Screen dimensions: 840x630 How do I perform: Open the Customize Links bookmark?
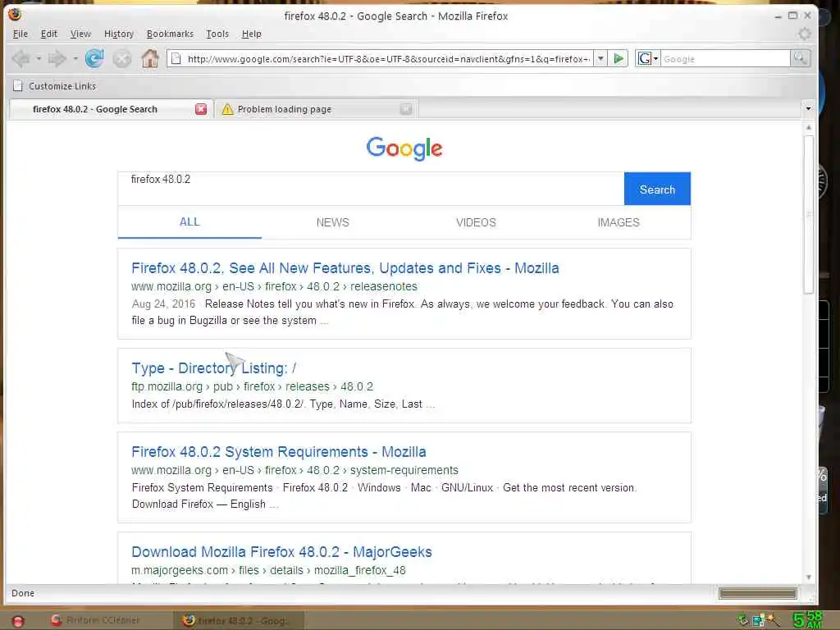[55, 86]
